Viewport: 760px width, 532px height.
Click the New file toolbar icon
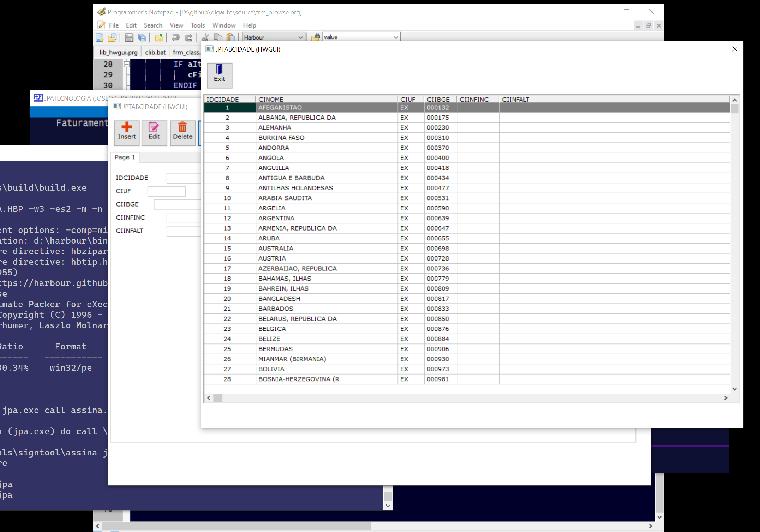[100, 37]
